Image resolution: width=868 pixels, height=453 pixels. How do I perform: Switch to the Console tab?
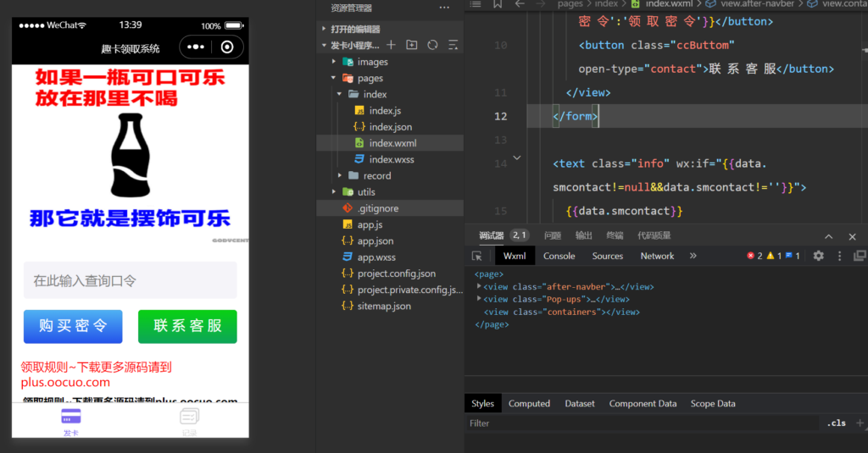[x=559, y=256]
